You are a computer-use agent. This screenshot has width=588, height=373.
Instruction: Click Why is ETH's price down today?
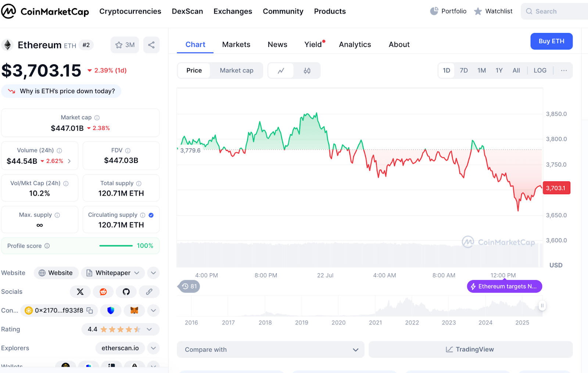pyautogui.click(x=61, y=91)
